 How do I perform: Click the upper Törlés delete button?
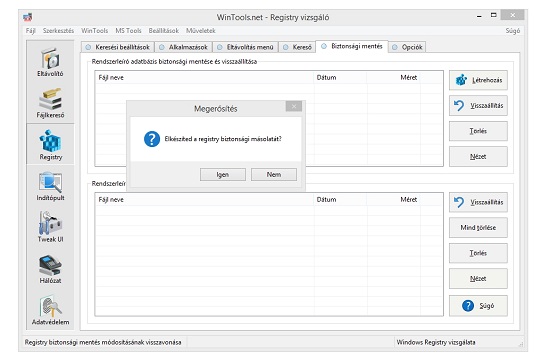tap(478, 131)
